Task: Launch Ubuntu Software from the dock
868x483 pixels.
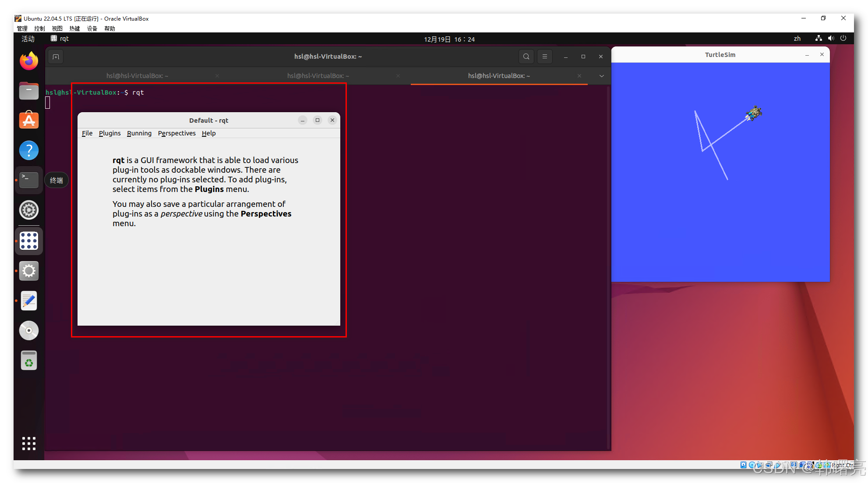Action: point(29,121)
